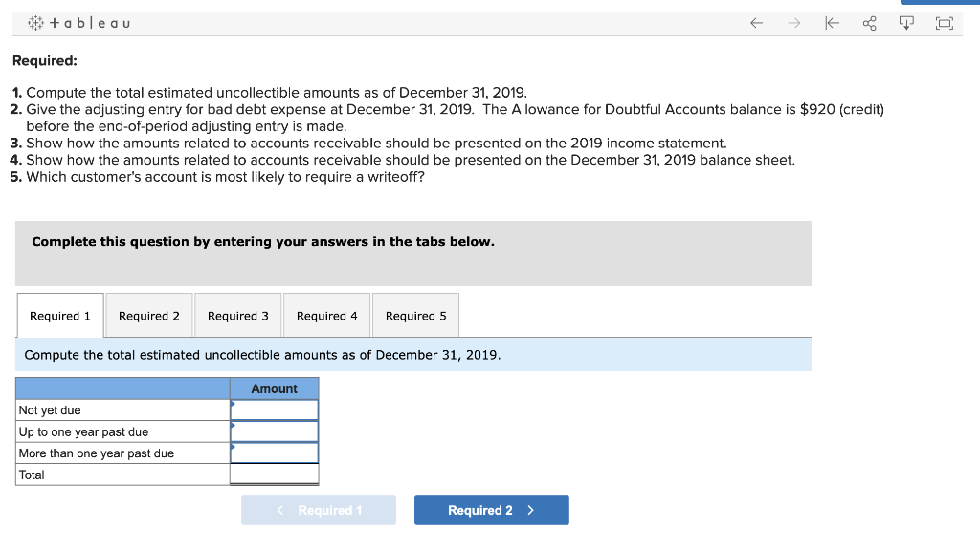This screenshot has height=552, width=980.
Task: Select the Required 1 active tab
Action: [x=59, y=315]
